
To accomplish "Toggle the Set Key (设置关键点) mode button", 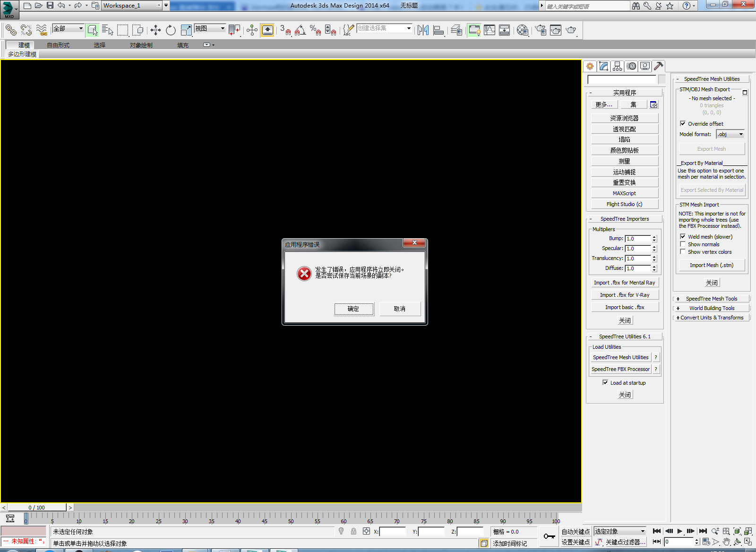I will click(x=576, y=542).
